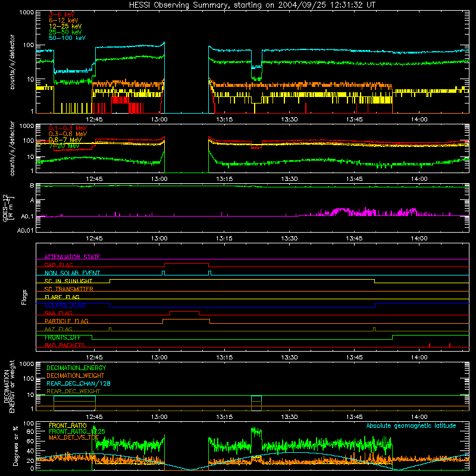Click the 14:00 tick label under Flags panel

pyautogui.click(x=419, y=358)
